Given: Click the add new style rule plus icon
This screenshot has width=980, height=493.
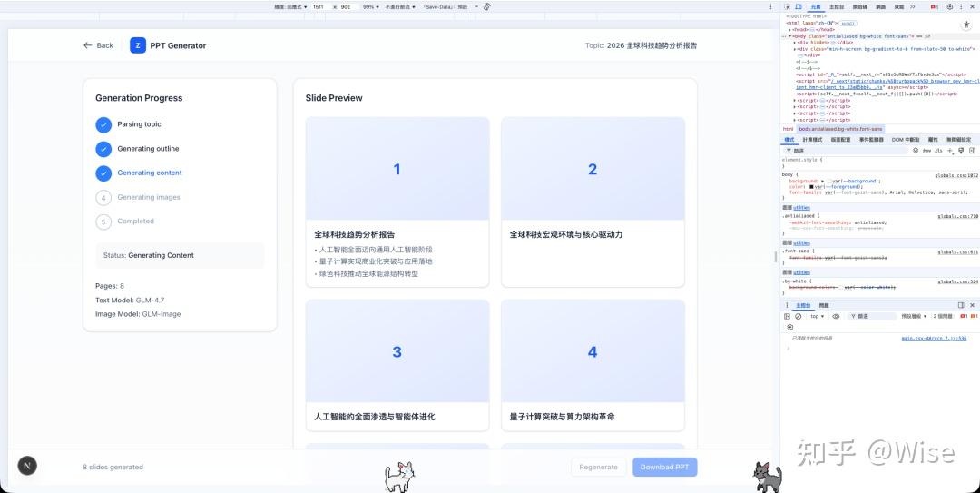Looking at the screenshot, I should click(950, 151).
